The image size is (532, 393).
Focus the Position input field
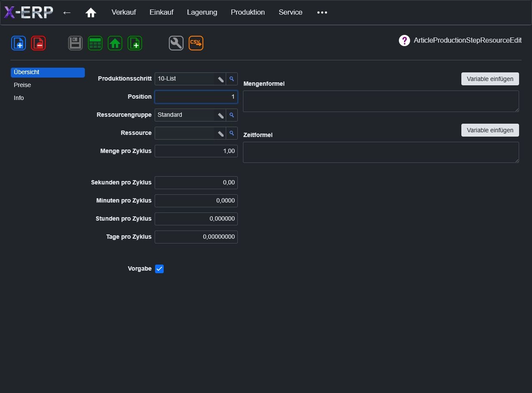click(196, 97)
